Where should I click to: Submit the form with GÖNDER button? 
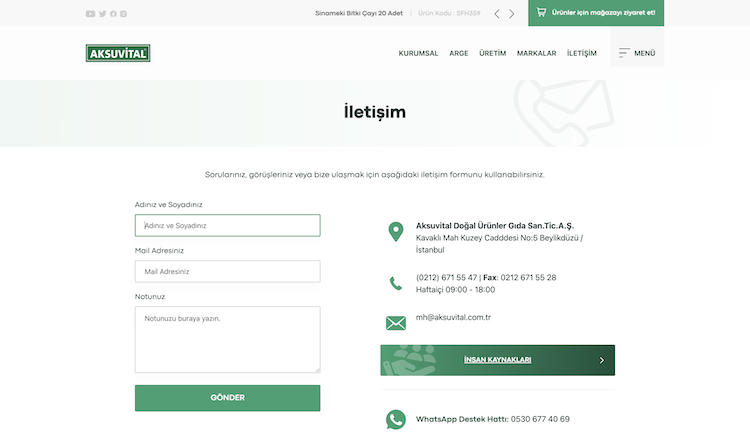[228, 398]
